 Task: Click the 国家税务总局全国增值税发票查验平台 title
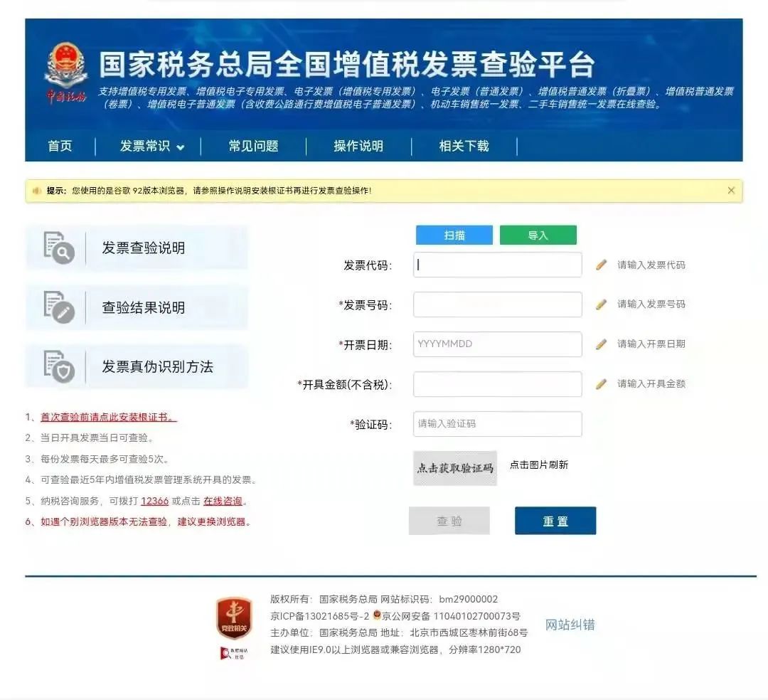pos(347,65)
